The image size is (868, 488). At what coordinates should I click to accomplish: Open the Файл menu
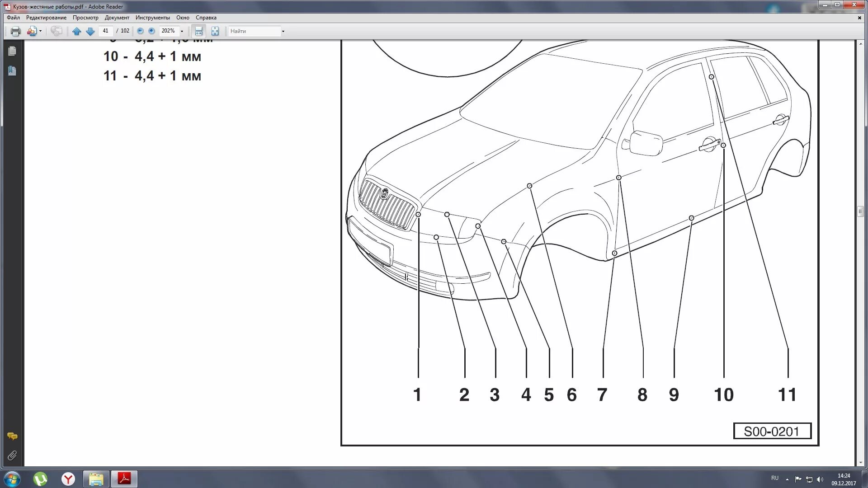pyautogui.click(x=13, y=18)
